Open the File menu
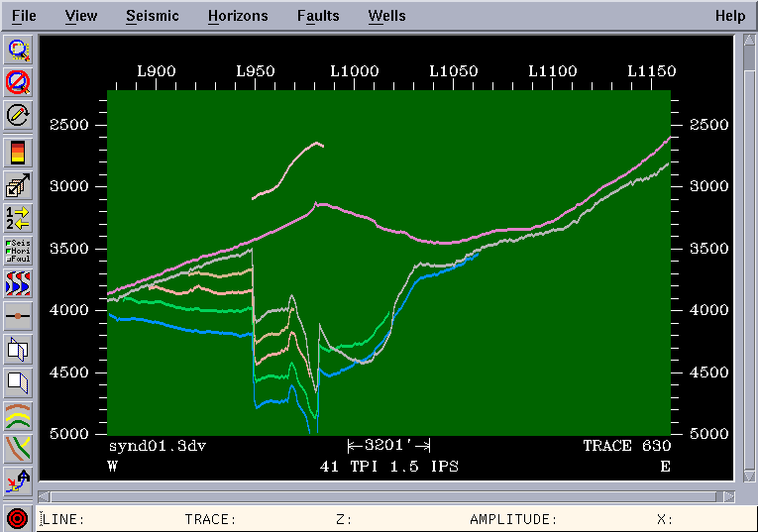Viewport: 758px width, 532px height. click(24, 16)
